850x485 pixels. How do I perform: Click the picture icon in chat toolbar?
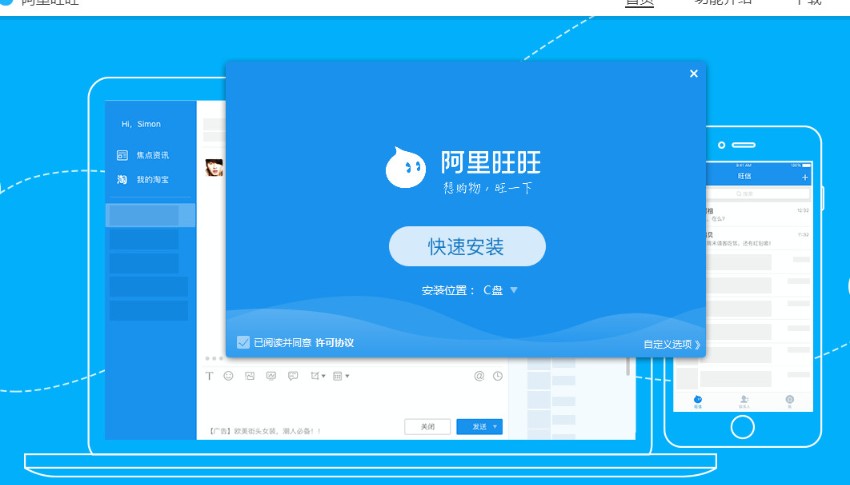(249, 376)
